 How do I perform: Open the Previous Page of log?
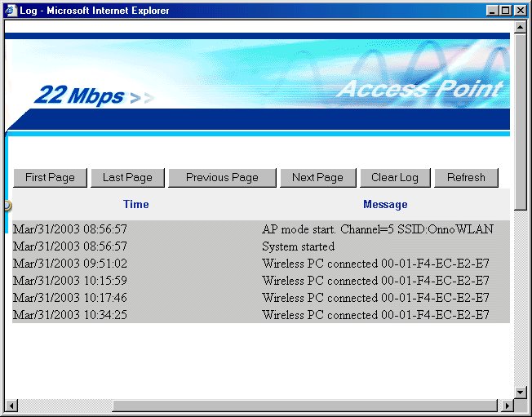pyautogui.click(x=222, y=177)
